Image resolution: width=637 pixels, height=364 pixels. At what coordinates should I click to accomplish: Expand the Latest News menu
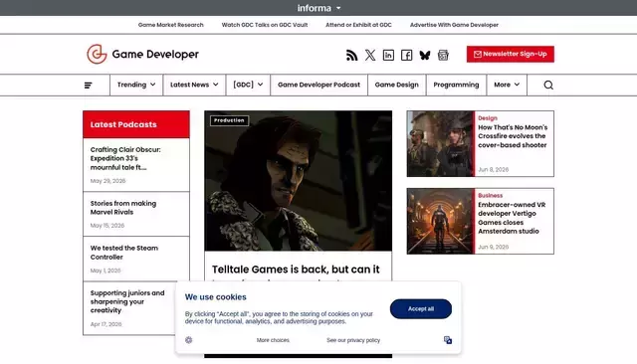(194, 85)
